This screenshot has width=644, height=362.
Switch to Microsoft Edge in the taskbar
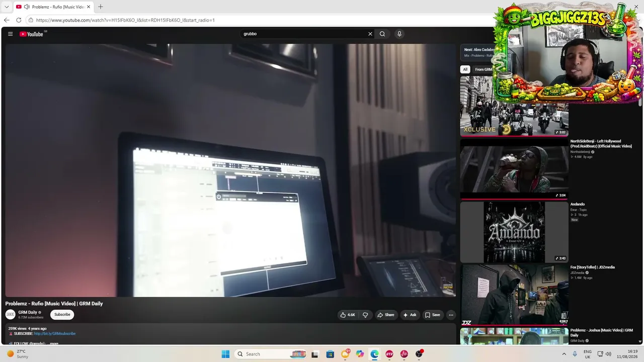tap(375, 354)
